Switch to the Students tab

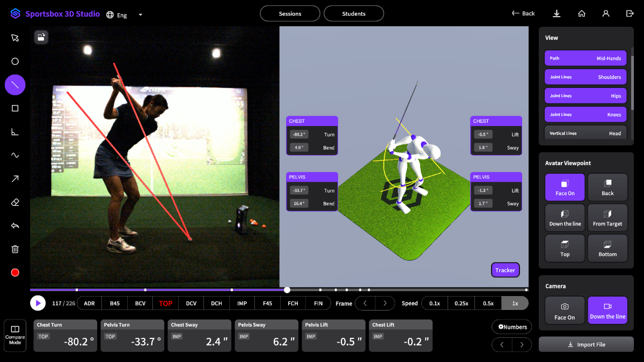(x=354, y=13)
